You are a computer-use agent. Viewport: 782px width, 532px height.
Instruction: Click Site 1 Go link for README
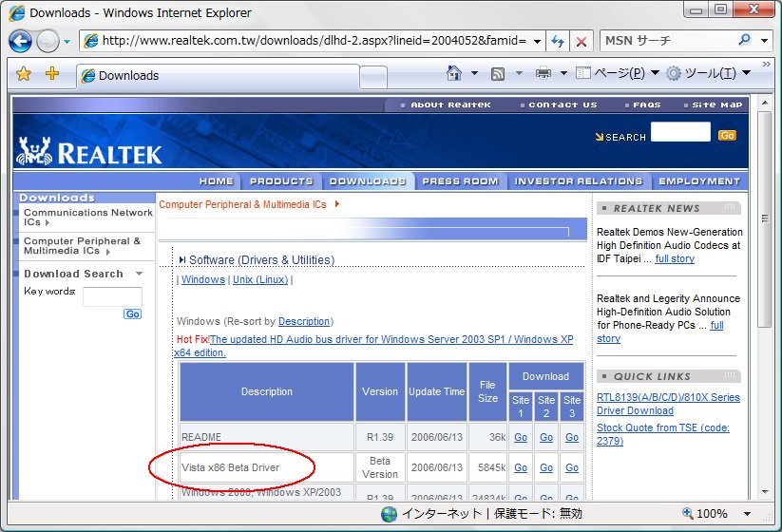point(521,437)
